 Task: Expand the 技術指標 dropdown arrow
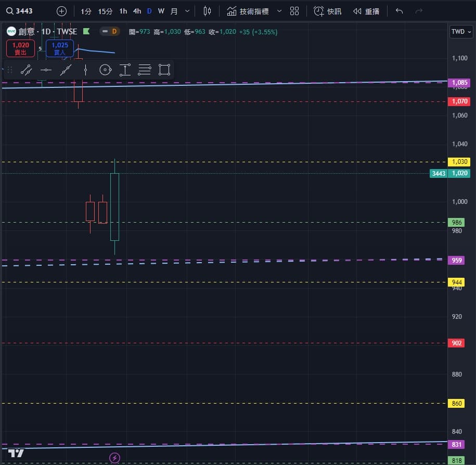pyautogui.click(x=279, y=11)
